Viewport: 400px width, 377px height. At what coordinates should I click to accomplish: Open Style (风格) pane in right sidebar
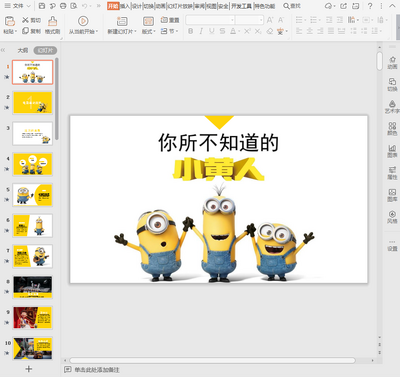click(x=392, y=217)
